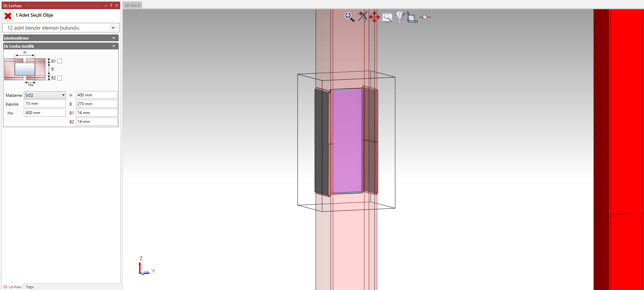
Task: Click the section cut line icon
Action: (x=425, y=17)
